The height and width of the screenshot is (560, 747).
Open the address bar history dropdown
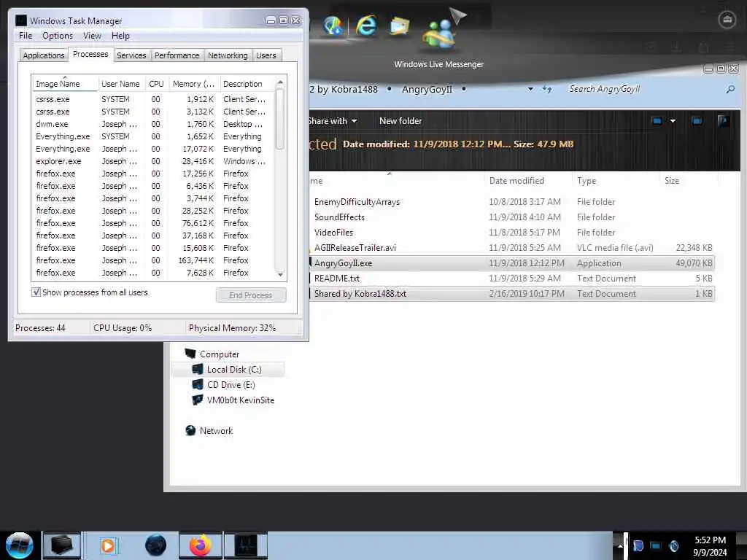click(x=530, y=89)
